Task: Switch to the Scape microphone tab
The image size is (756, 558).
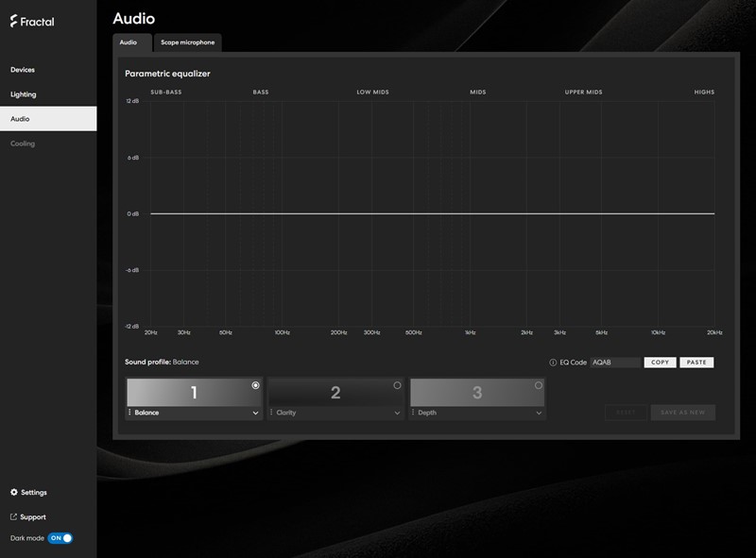Action: pos(187,42)
